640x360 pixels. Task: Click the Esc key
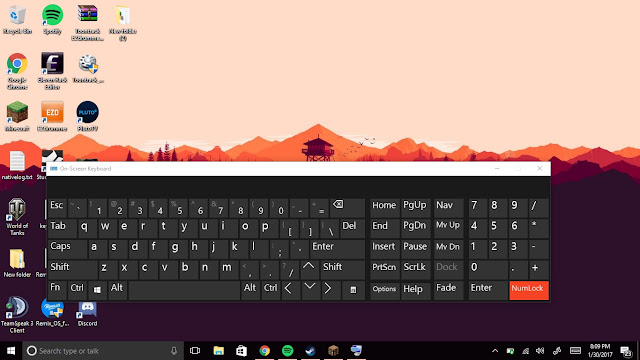pyautogui.click(x=57, y=207)
